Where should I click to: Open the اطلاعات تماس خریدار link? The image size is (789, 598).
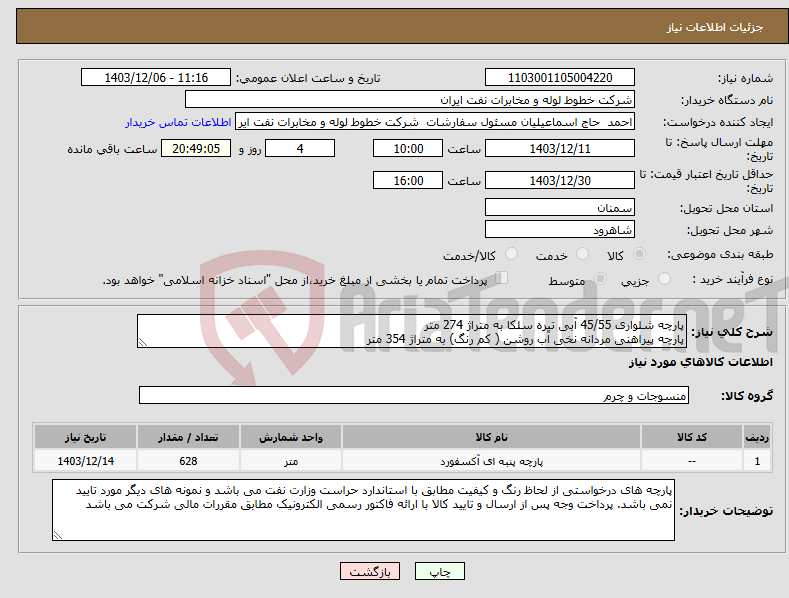[178, 122]
